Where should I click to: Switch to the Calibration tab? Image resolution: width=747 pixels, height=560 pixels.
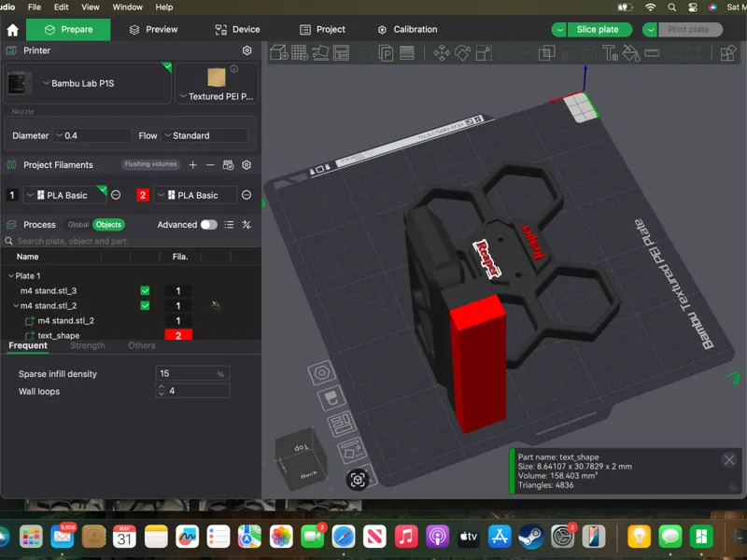click(x=407, y=30)
